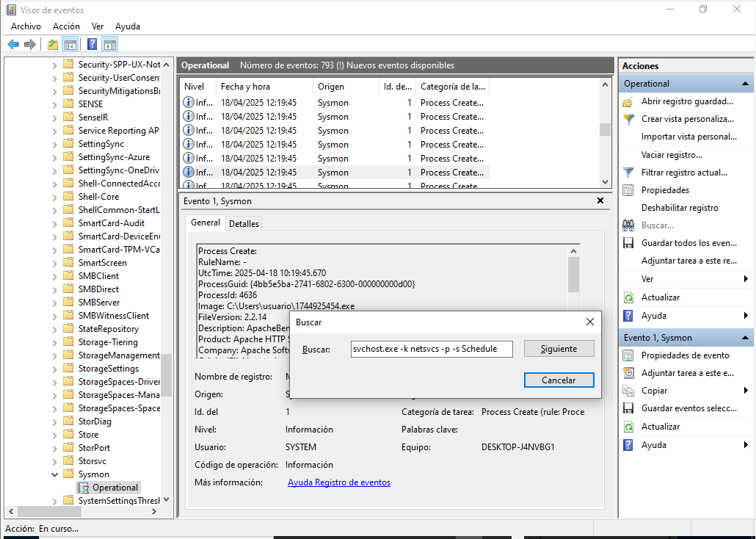Close the Evento 1, Sysmon preview pane

[600, 200]
